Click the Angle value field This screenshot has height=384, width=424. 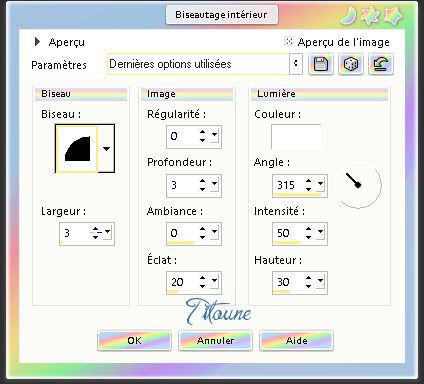pyautogui.click(x=288, y=185)
